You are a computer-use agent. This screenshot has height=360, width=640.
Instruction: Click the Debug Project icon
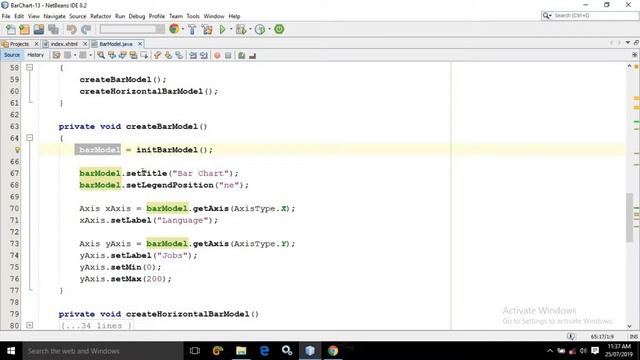pyautogui.click(x=241, y=29)
